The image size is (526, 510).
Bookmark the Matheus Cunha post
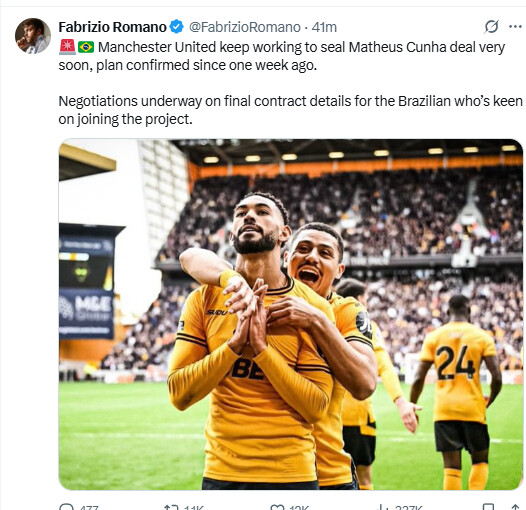click(488, 507)
